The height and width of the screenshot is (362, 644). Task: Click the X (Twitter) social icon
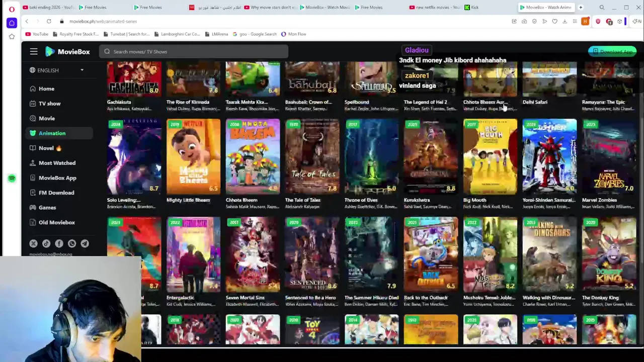[x=33, y=244]
